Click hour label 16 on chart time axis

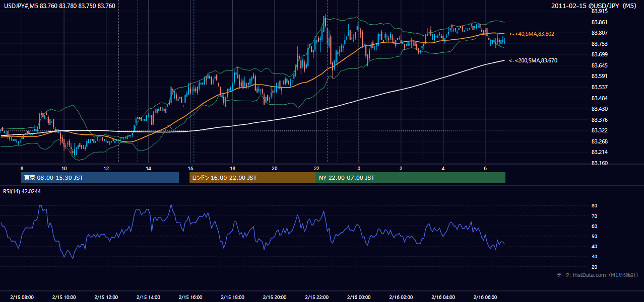click(x=190, y=168)
